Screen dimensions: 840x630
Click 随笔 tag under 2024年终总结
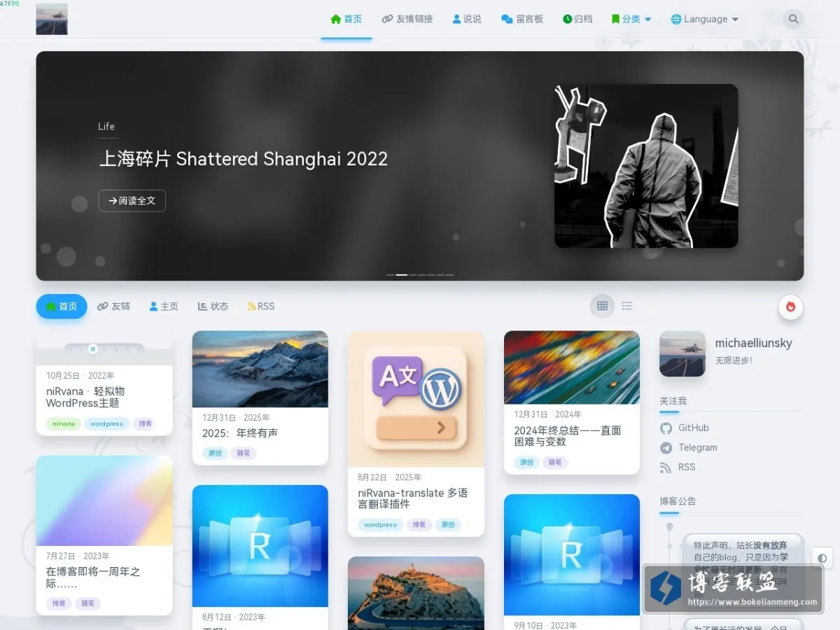555,462
